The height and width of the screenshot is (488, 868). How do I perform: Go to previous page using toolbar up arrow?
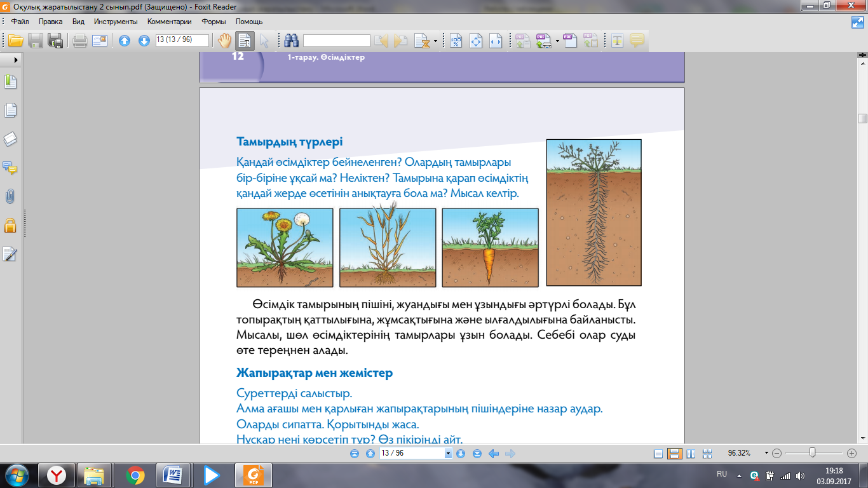click(125, 41)
